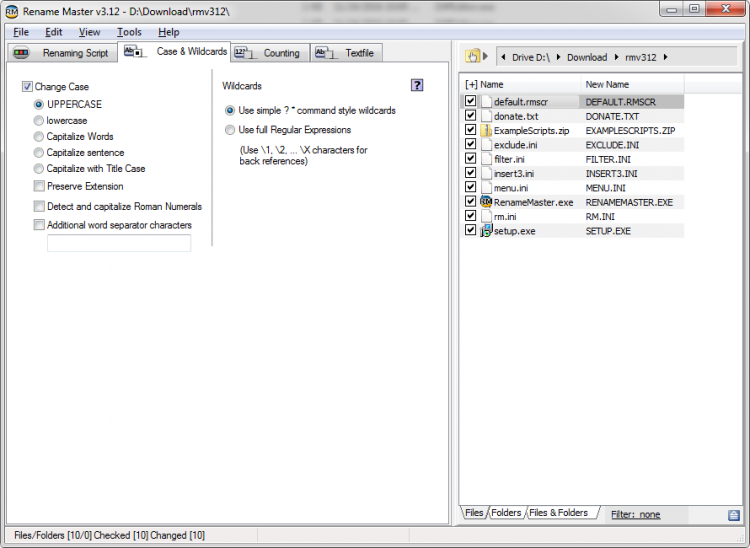Select Use full Regular Expressions option
The image size is (750, 548).
230,130
